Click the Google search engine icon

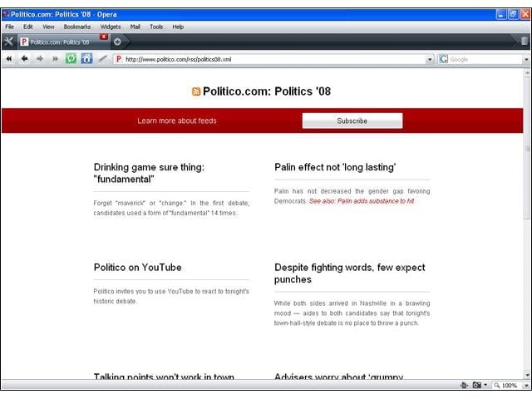pyautogui.click(x=443, y=59)
